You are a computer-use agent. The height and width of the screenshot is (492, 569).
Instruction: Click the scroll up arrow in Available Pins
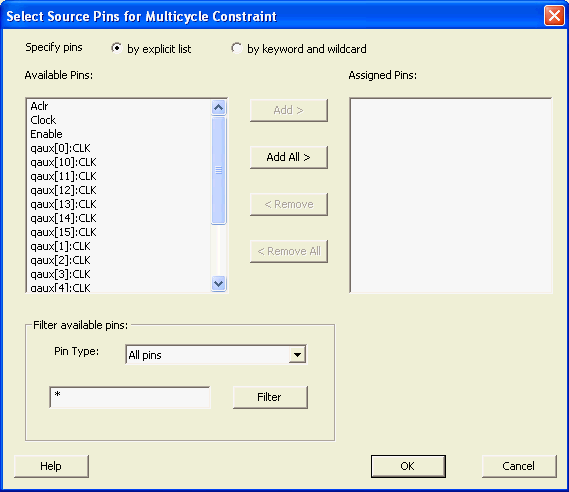218,107
